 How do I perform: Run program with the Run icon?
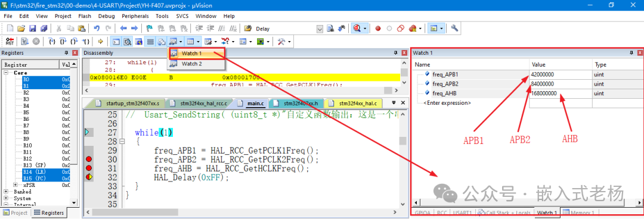tap(24, 42)
